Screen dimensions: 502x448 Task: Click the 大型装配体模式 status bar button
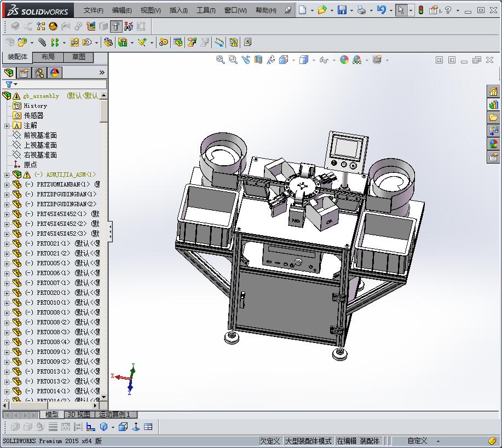click(x=308, y=441)
